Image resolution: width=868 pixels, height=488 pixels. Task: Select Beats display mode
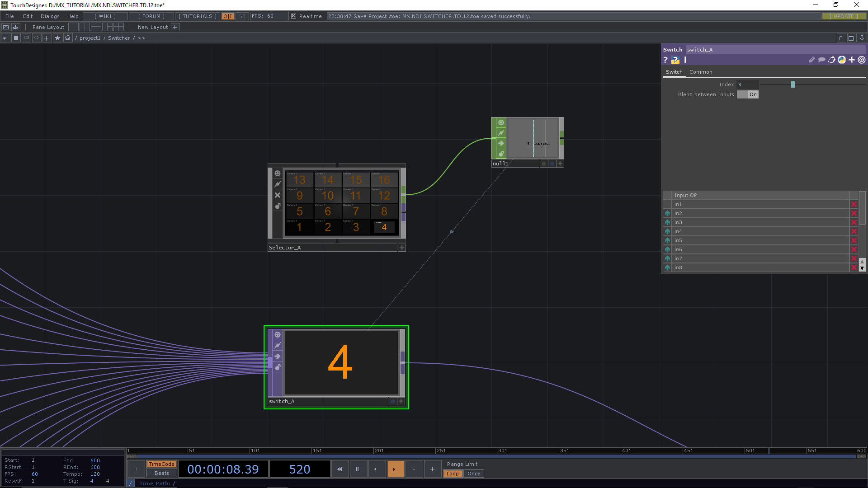click(161, 473)
